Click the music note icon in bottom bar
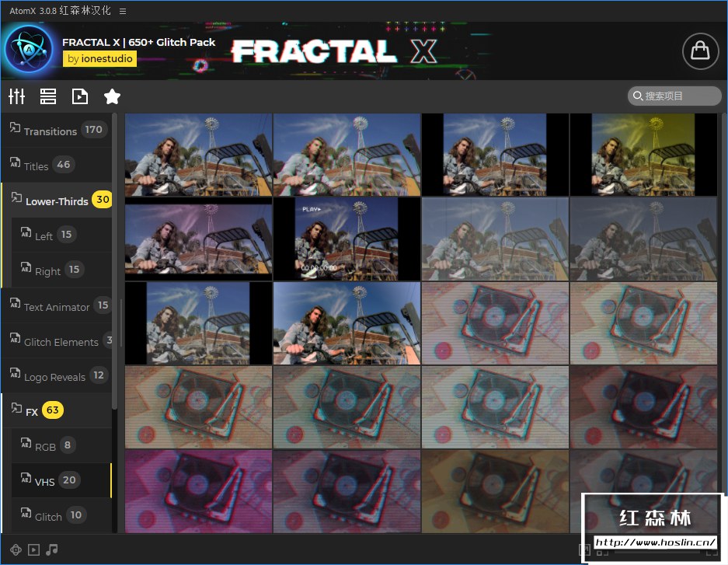Screen dimensions: 728x565 click(x=52, y=549)
